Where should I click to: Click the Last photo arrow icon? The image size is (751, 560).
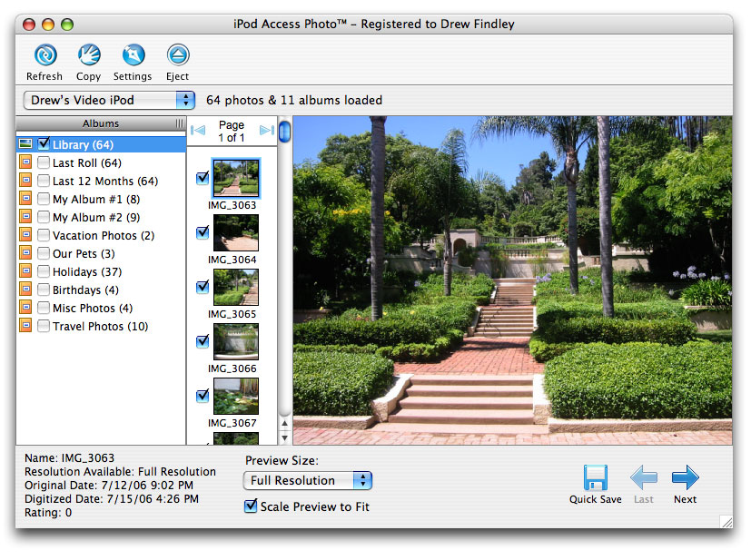pos(644,477)
